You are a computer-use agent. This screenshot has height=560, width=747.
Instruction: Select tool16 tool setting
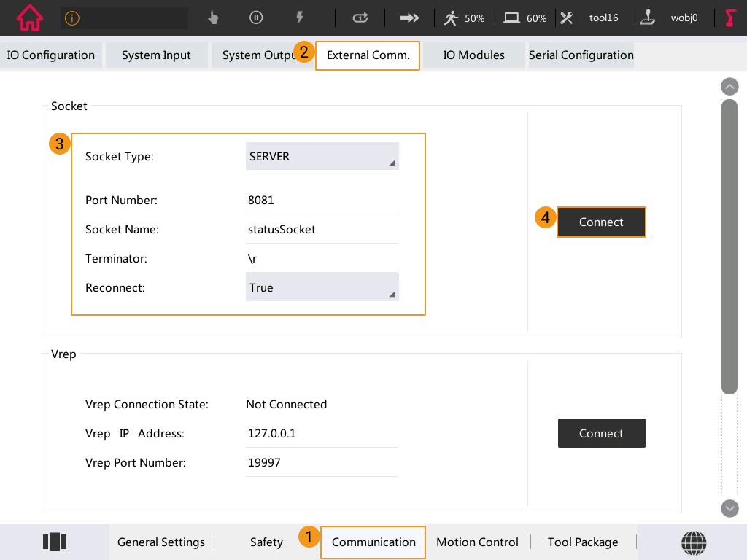(591, 18)
